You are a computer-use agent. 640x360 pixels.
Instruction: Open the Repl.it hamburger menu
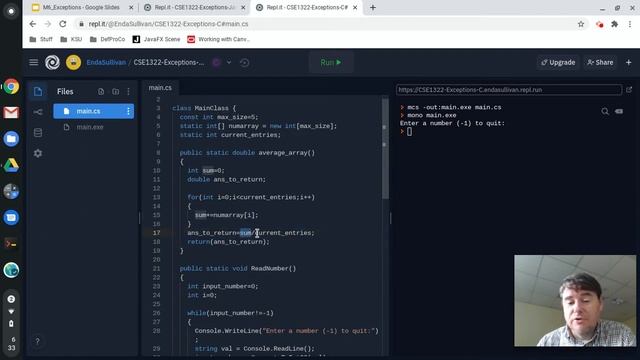click(x=33, y=62)
